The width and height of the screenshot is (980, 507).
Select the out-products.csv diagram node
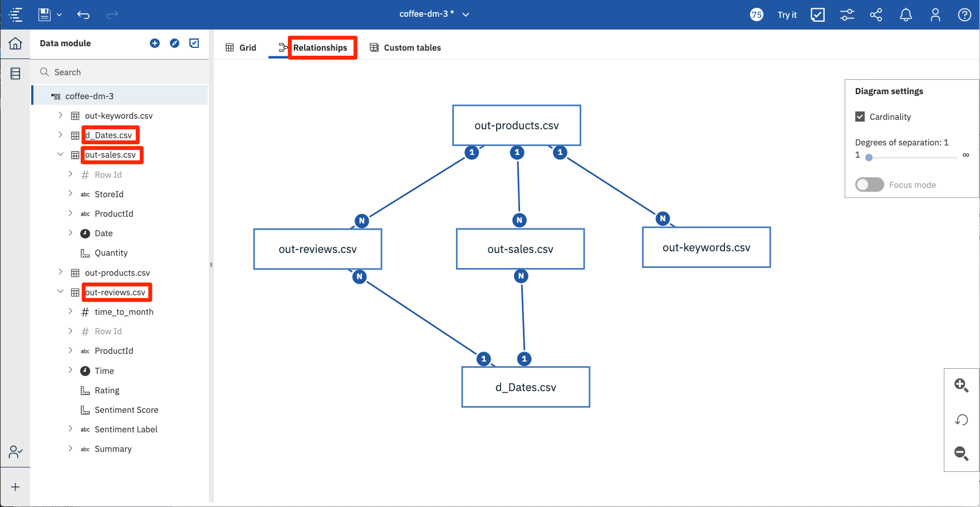tap(517, 125)
